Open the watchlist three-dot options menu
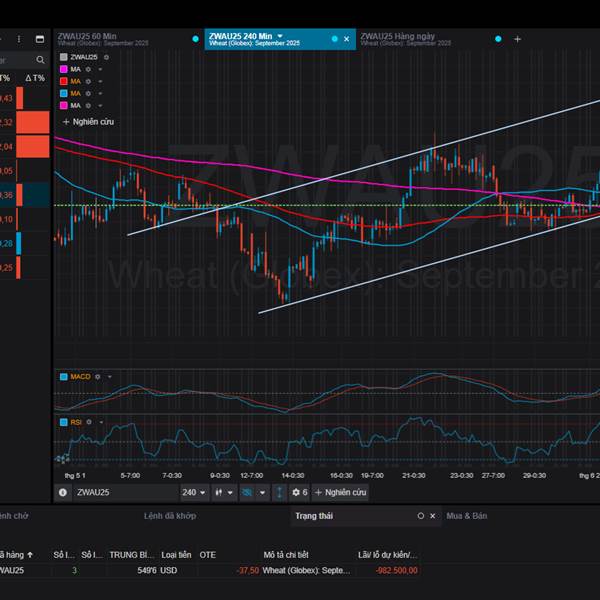The height and width of the screenshot is (600, 600). tap(19, 39)
